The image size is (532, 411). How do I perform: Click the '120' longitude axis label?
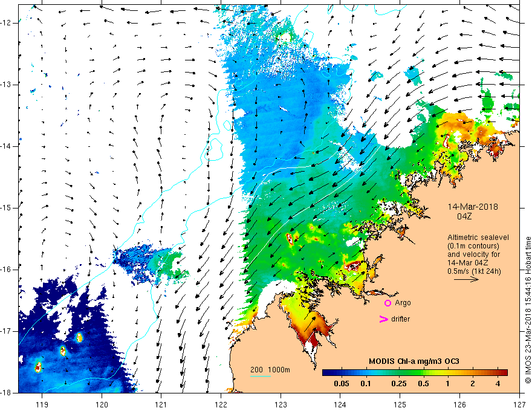(x=102, y=404)
